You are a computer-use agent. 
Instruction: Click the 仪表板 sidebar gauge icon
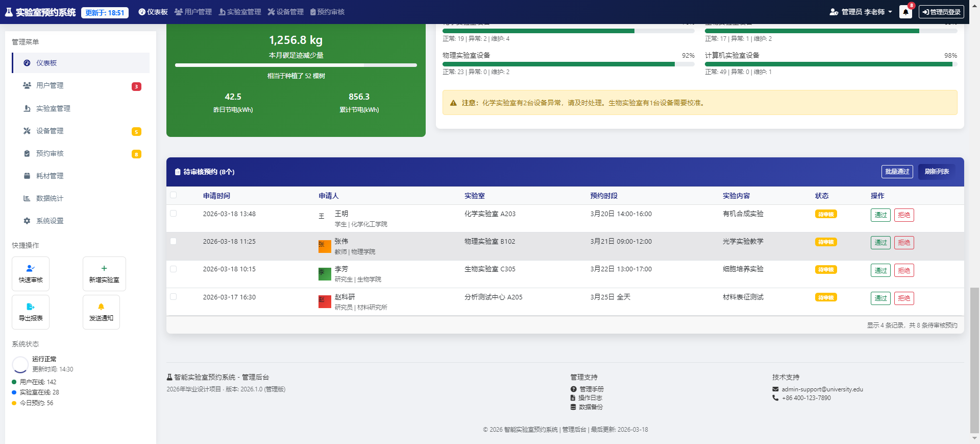(27, 63)
